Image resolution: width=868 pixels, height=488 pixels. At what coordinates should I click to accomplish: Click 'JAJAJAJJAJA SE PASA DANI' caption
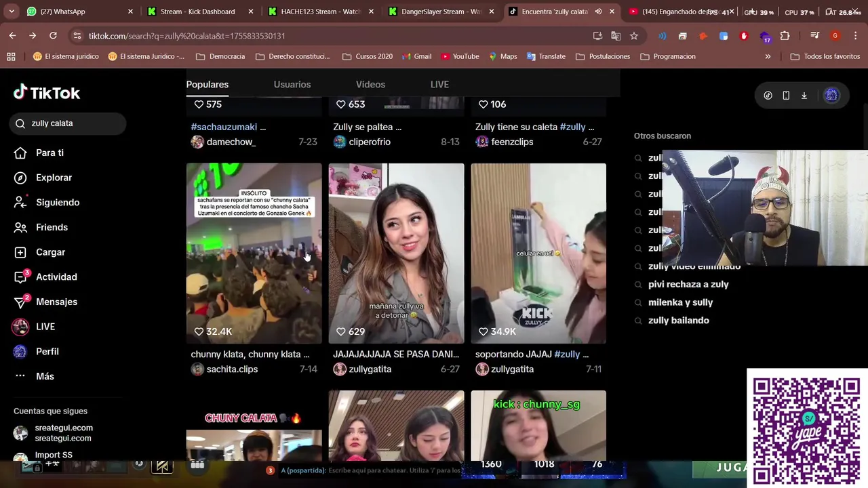pos(396,354)
